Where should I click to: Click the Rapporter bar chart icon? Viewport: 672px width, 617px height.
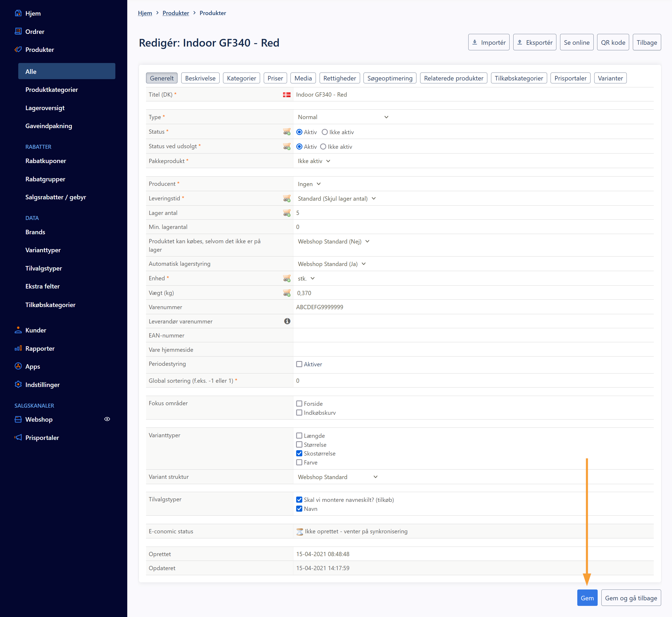click(18, 348)
